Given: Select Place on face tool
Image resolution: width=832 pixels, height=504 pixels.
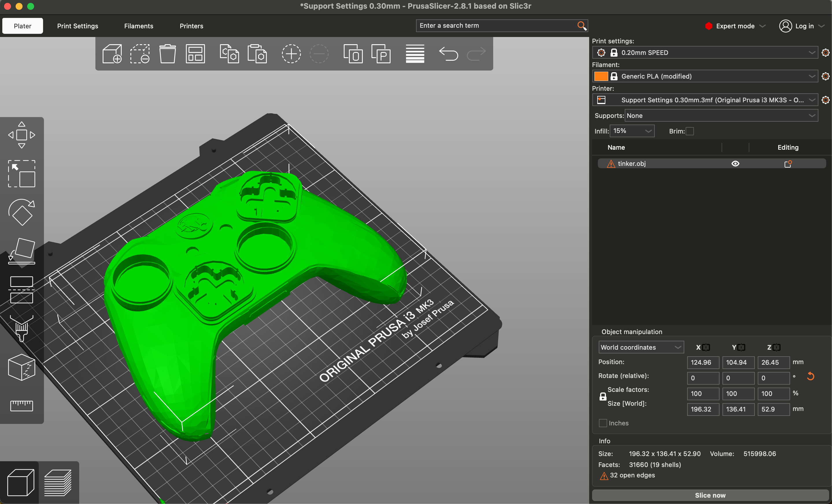Looking at the screenshot, I should tap(22, 251).
